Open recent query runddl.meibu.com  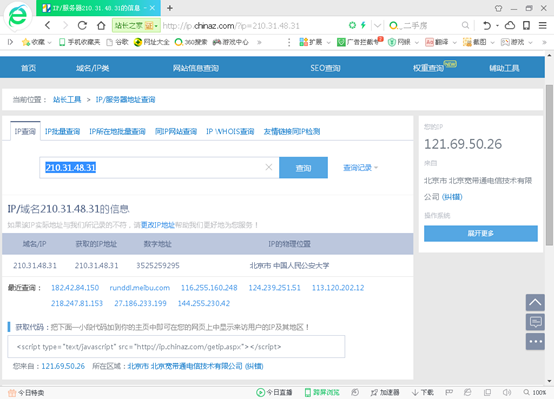tap(140, 288)
